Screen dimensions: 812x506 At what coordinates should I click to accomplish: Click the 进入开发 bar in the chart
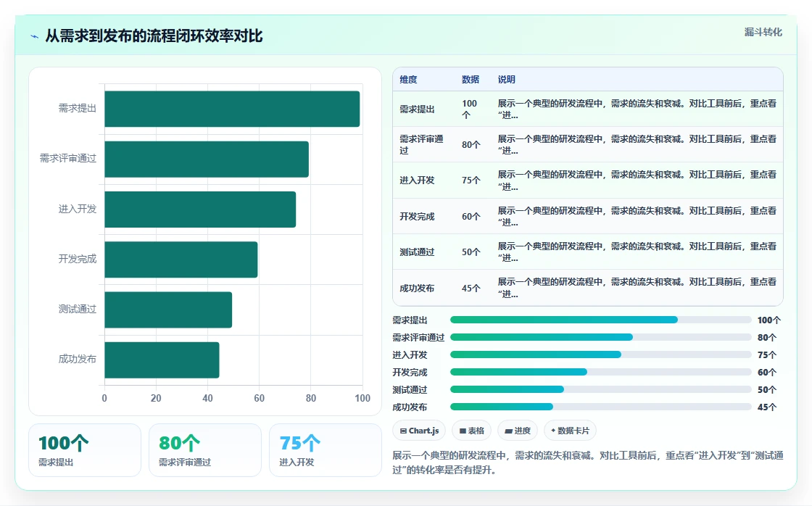click(200, 210)
